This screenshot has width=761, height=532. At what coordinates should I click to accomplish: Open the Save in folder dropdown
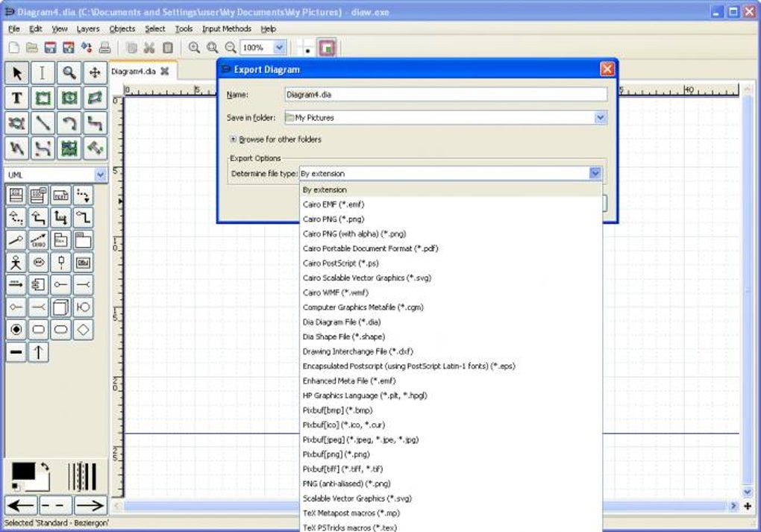600,118
